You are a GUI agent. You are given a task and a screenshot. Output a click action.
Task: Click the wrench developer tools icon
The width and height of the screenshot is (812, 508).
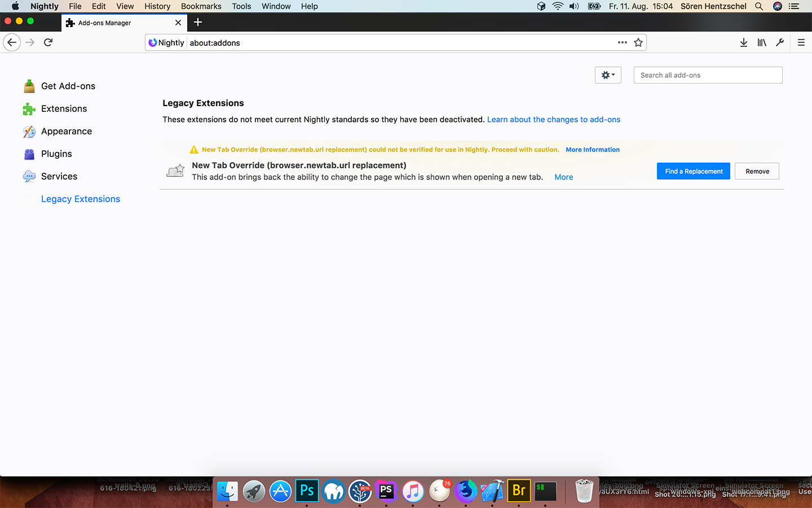(780, 42)
